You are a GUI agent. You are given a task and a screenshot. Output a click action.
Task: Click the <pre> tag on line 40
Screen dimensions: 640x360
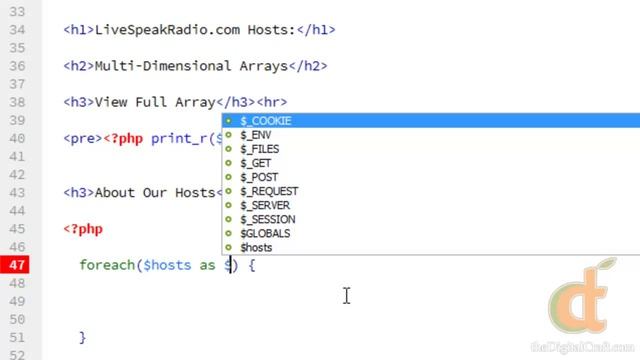(83, 138)
